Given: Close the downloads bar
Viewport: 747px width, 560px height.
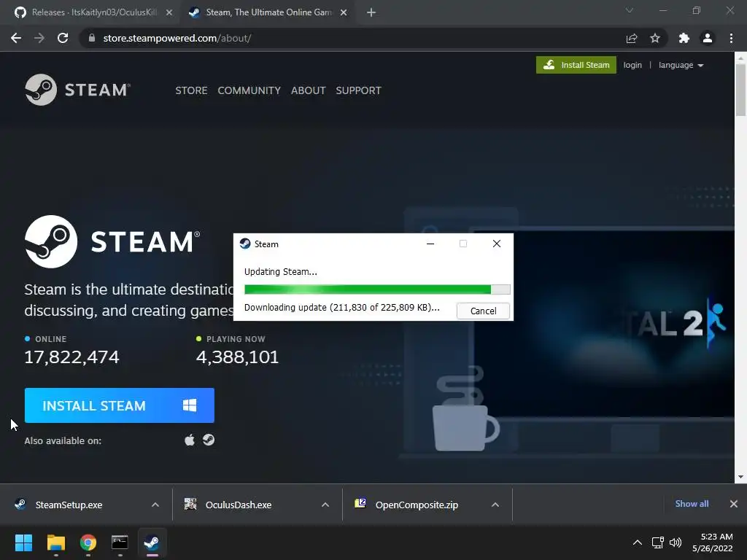Looking at the screenshot, I should (734, 504).
